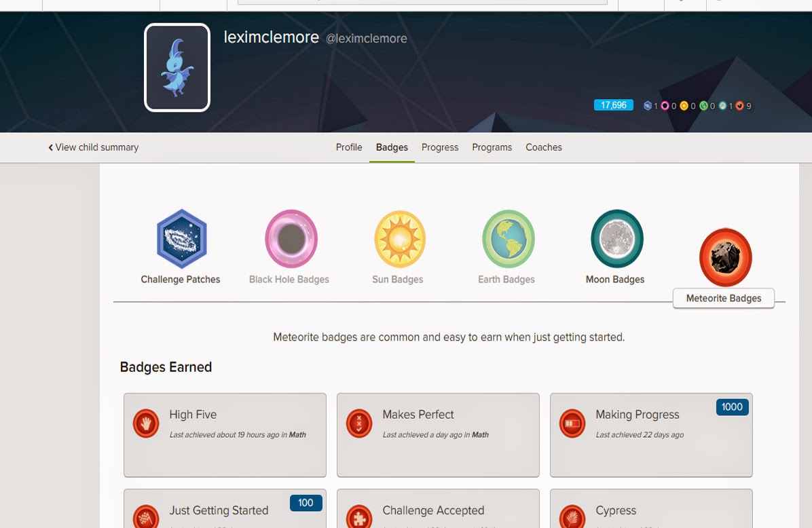Click the blue avatar creature picture
Screen dimensions: 812x528
(x=177, y=67)
